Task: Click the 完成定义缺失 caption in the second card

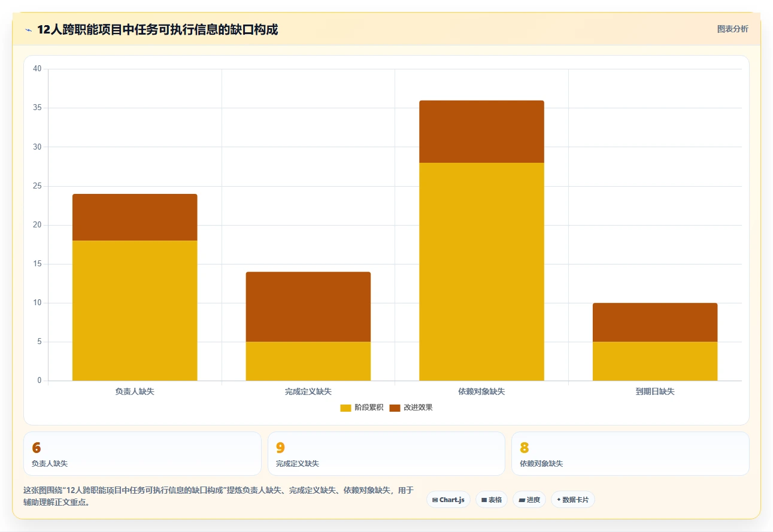Action: tap(298, 464)
